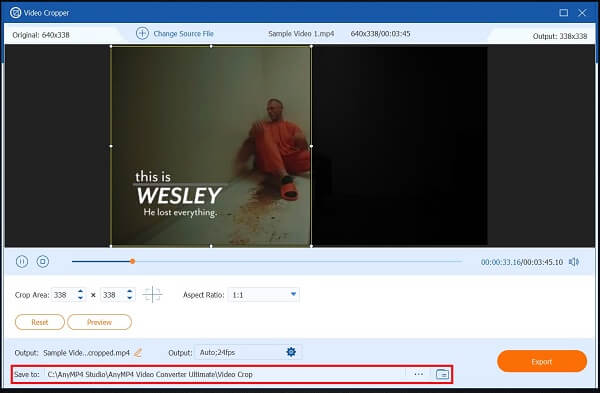Center the crop area with crosshair icon
The image size is (600, 393).
(x=152, y=295)
